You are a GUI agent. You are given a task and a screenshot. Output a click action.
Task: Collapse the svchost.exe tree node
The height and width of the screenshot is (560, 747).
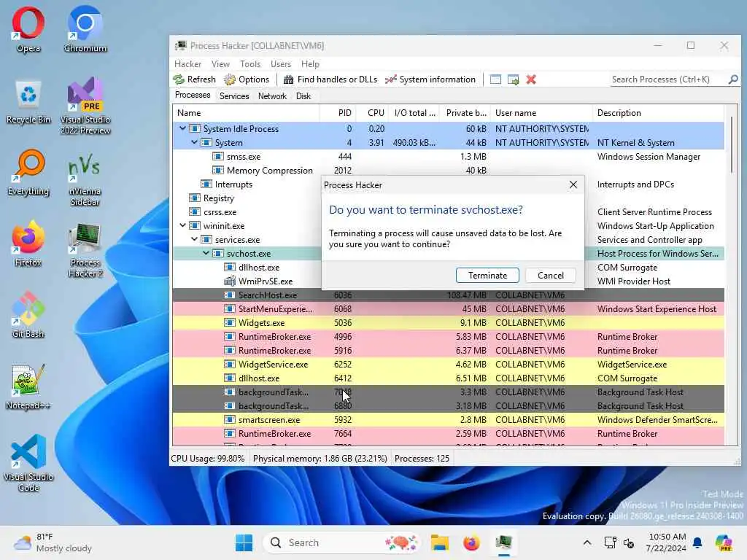(206, 253)
